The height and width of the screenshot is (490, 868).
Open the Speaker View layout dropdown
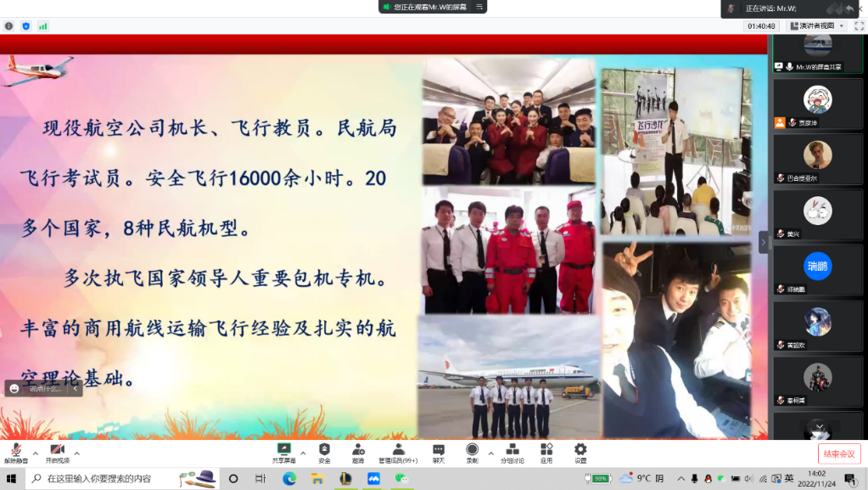click(x=816, y=26)
